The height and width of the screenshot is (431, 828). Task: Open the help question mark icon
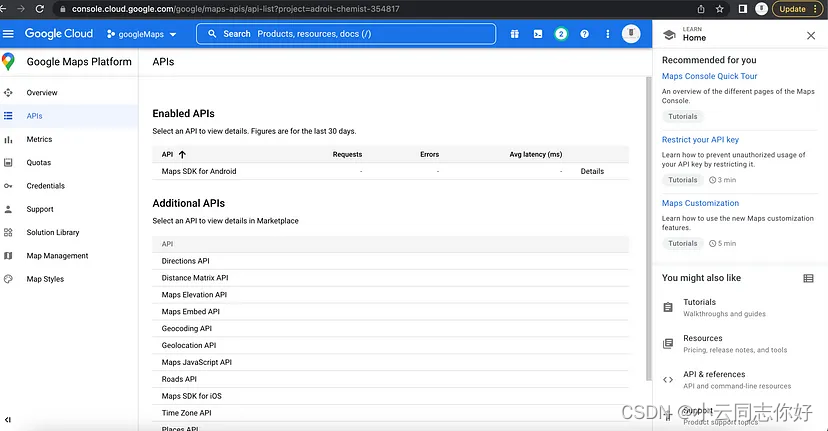584,34
